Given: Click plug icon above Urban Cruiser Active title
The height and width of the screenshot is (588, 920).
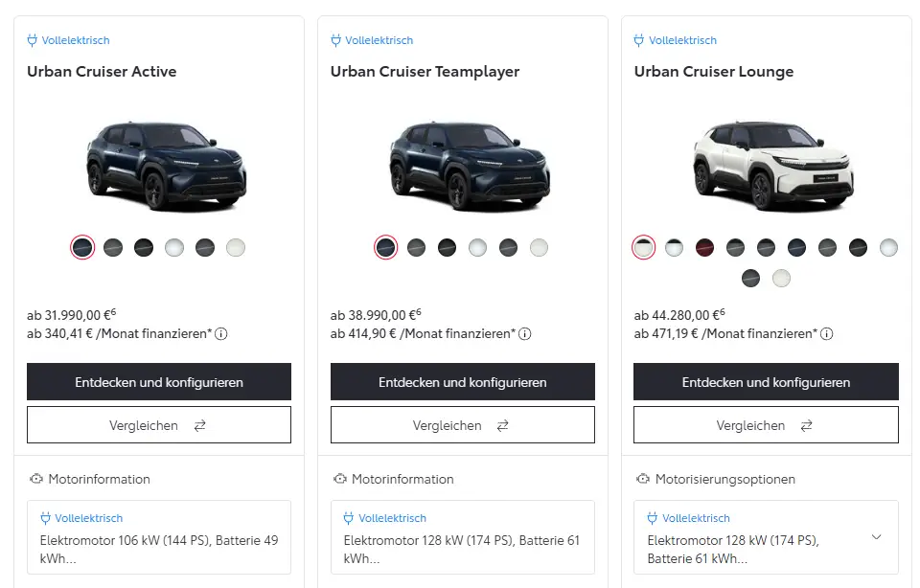Looking at the screenshot, I should coord(32,40).
